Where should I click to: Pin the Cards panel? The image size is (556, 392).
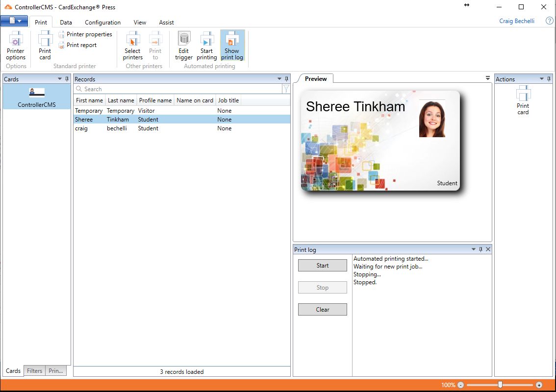[67, 79]
